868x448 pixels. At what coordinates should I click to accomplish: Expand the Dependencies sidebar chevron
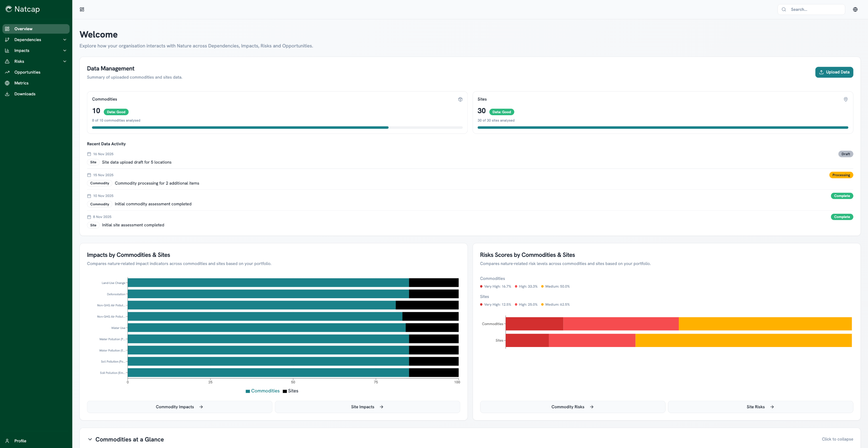(x=65, y=40)
